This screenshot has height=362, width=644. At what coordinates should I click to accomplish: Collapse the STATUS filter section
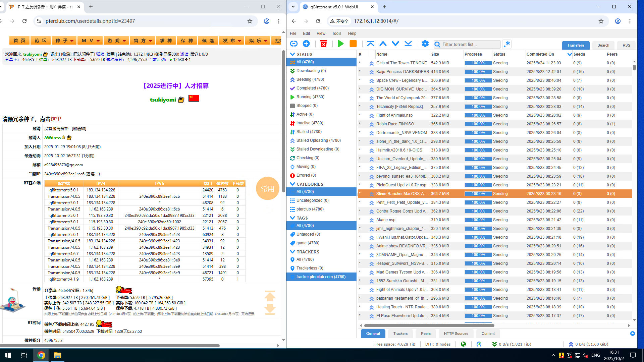[x=292, y=54]
